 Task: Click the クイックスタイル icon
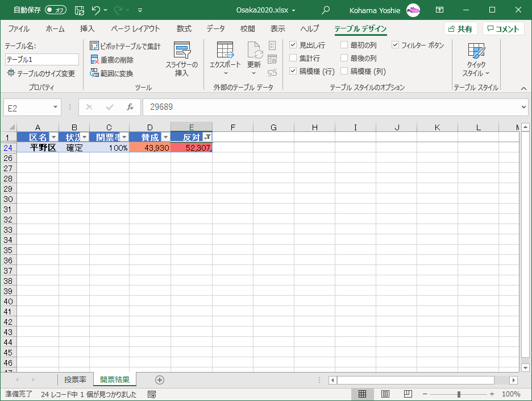[x=476, y=51]
